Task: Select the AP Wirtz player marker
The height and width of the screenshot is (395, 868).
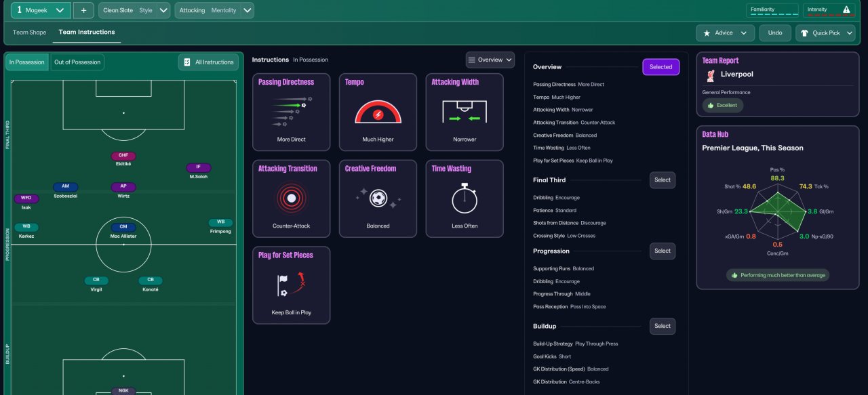Action: (123, 190)
